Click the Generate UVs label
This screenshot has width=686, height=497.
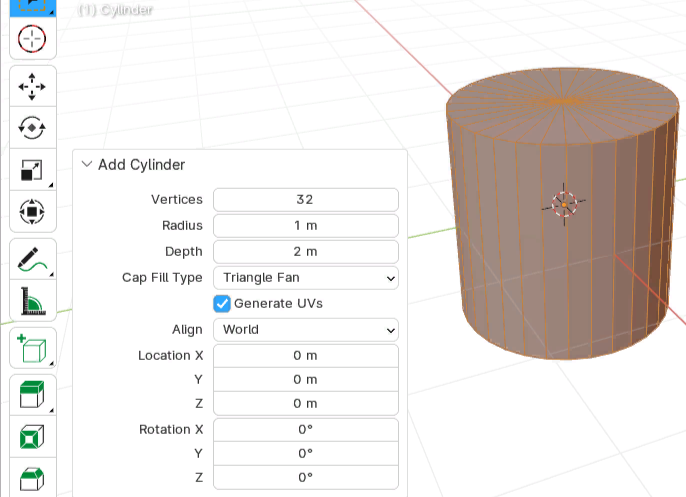pos(278,304)
